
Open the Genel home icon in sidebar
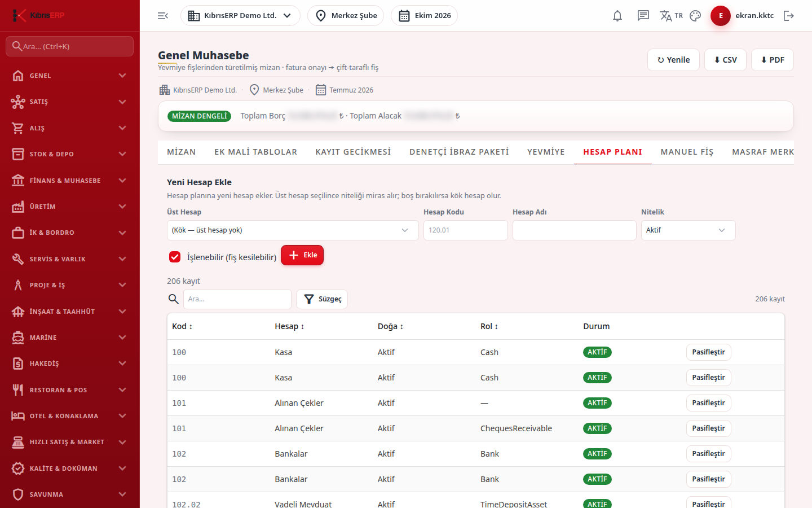tap(18, 76)
